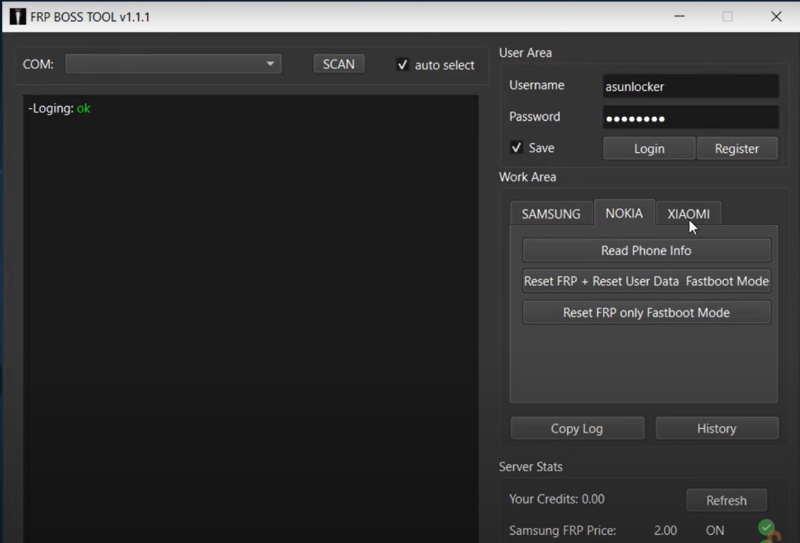Click the ON status text
The height and width of the screenshot is (543, 800).
point(715,530)
